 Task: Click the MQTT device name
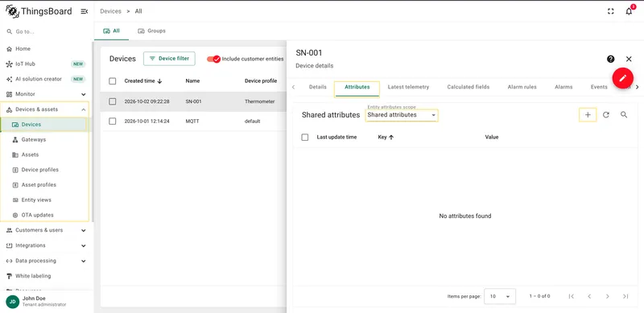click(192, 121)
